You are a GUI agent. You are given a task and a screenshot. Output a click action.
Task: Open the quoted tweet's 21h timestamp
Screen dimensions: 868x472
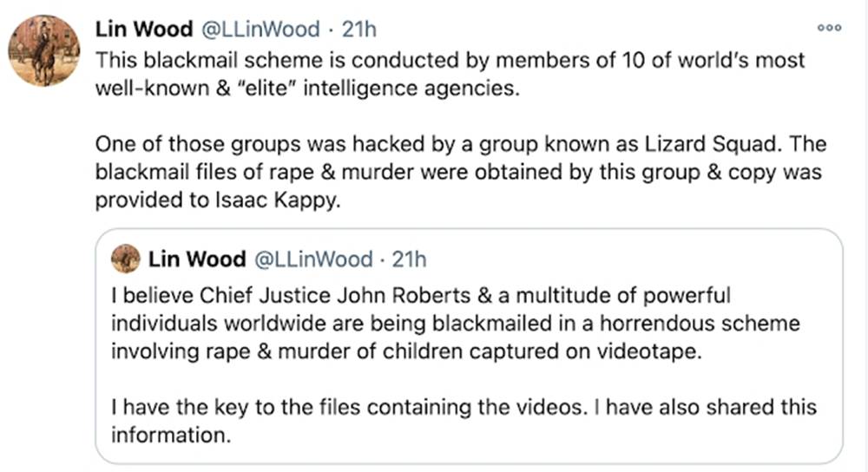pos(410,259)
